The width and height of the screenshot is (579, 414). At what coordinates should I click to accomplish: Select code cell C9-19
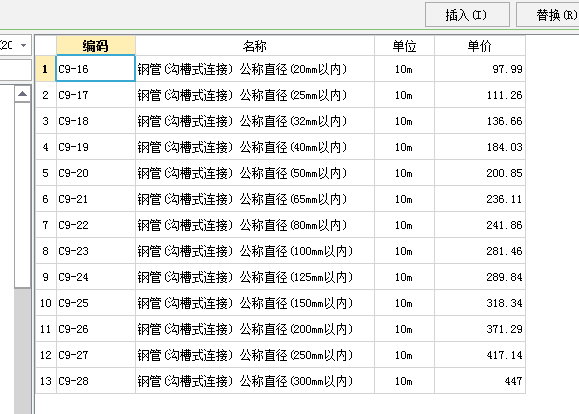pos(96,147)
